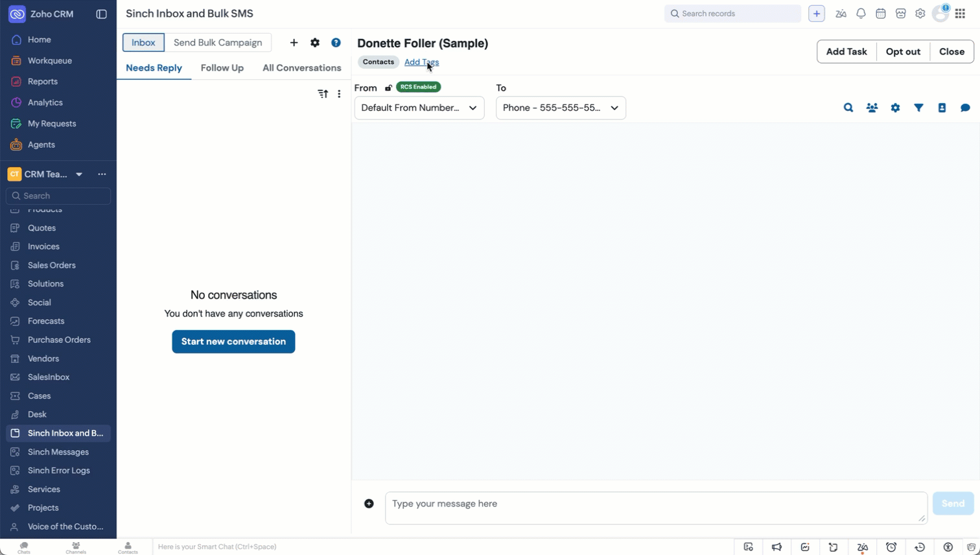Click the Send button
This screenshot has width=980, height=555.
coord(953,504)
